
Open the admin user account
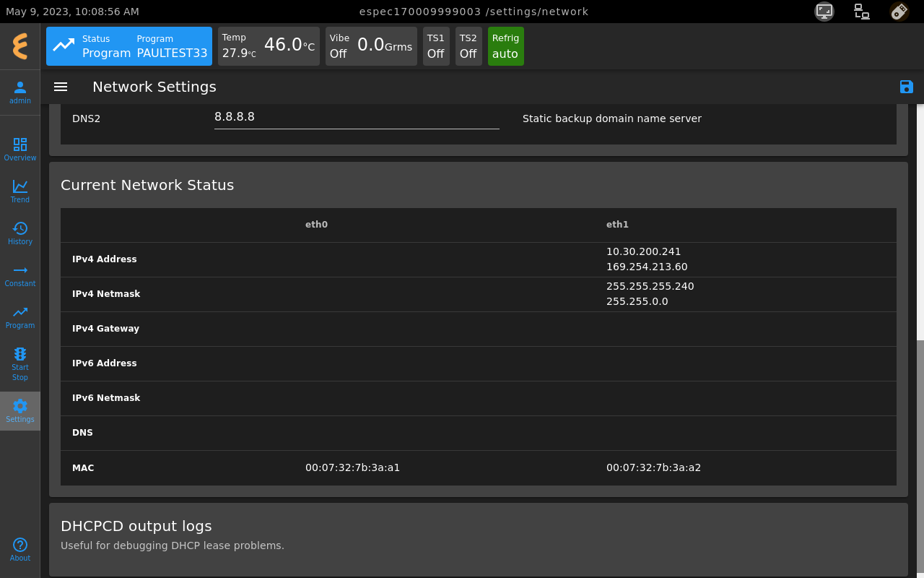[20, 92]
